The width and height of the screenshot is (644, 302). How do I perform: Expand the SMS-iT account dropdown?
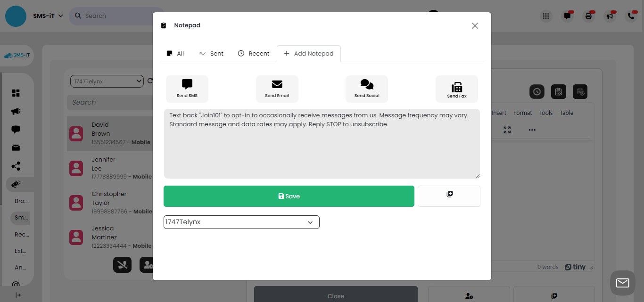48,16
